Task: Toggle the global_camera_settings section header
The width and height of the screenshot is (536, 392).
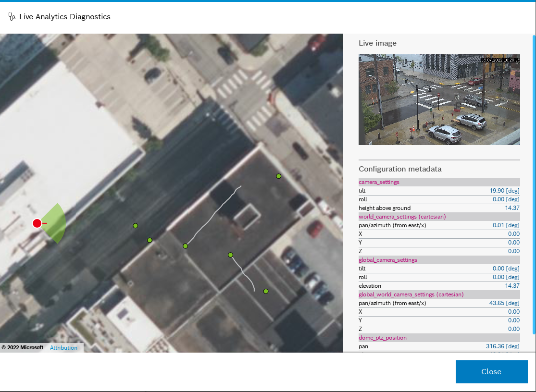Action: (439, 260)
